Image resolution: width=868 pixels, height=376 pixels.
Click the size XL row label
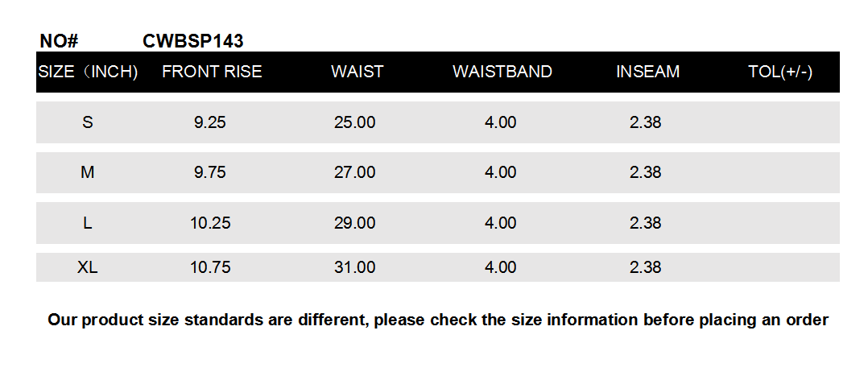(88, 267)
